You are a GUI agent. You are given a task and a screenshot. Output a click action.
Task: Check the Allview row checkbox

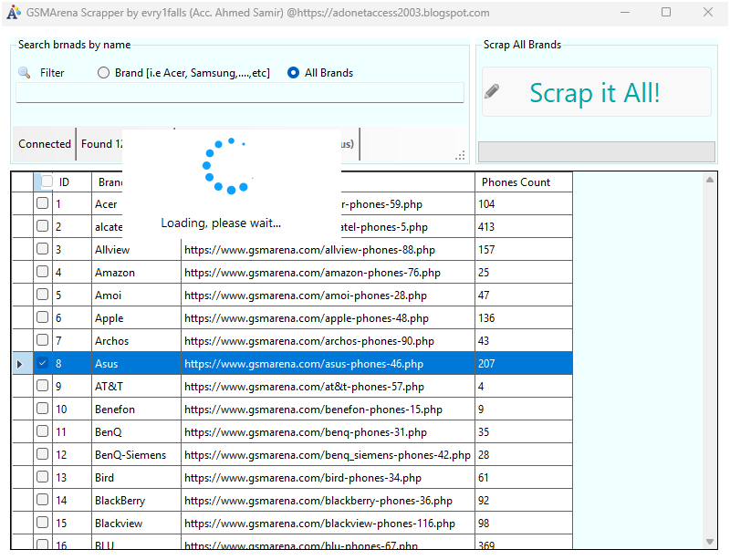(42, 249)
